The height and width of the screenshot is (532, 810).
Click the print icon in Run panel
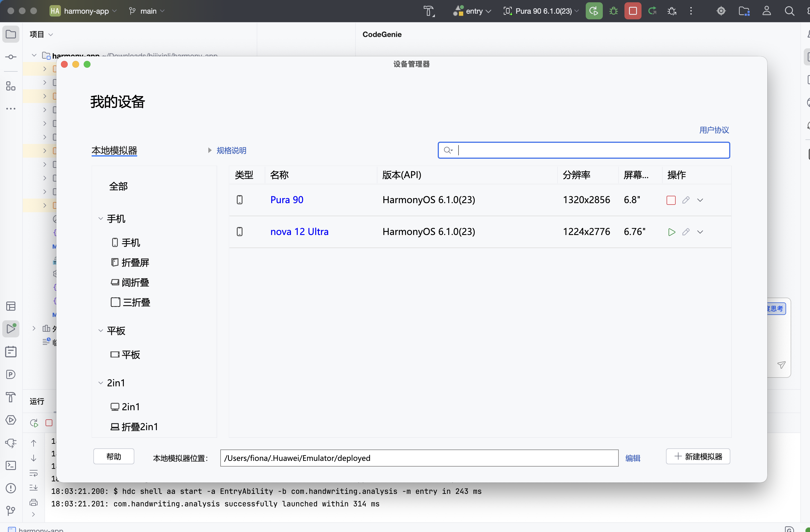click(34, 502)
